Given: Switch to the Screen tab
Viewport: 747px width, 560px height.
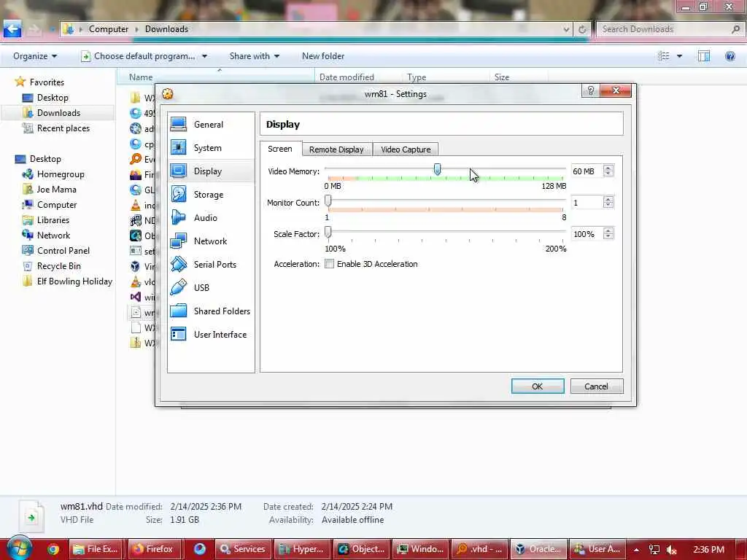Looking at the screenshot, I should pyautogui.click(x=280, y=149).
